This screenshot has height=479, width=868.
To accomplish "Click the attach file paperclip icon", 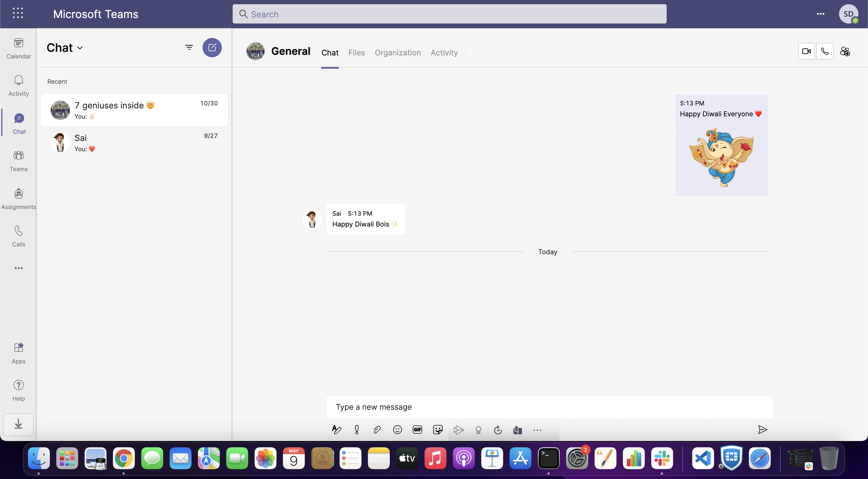I will [x=377, y=430].
